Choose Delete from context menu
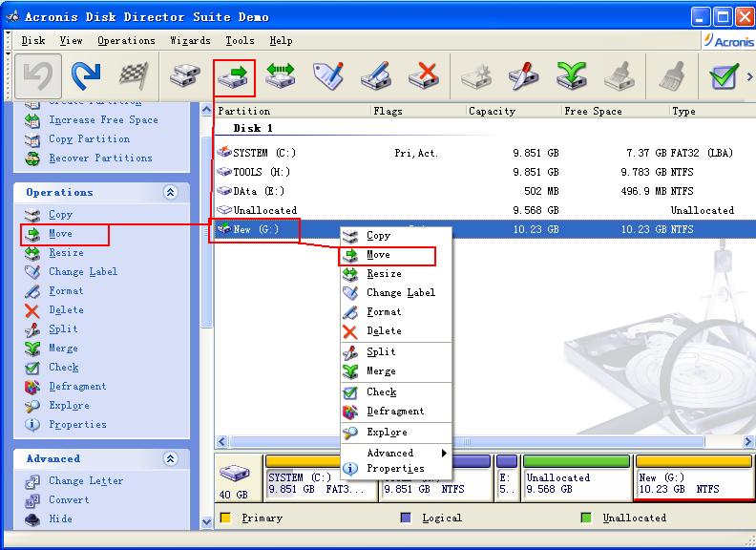Viewport: 756px width, 550px height. [x=396, y=331]
